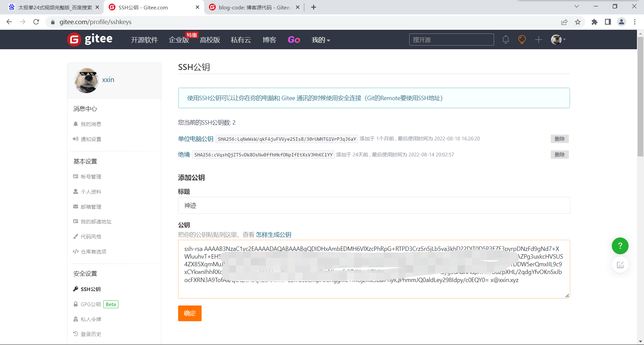Click the GPG公钥 lock icon
Viewport: 644px width, 345px height.
tap(76, 304)
